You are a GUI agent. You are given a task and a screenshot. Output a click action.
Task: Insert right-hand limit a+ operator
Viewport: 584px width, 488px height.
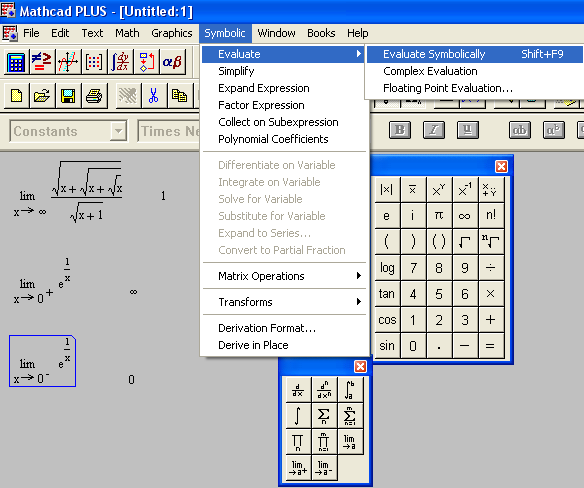coord(298,468)
